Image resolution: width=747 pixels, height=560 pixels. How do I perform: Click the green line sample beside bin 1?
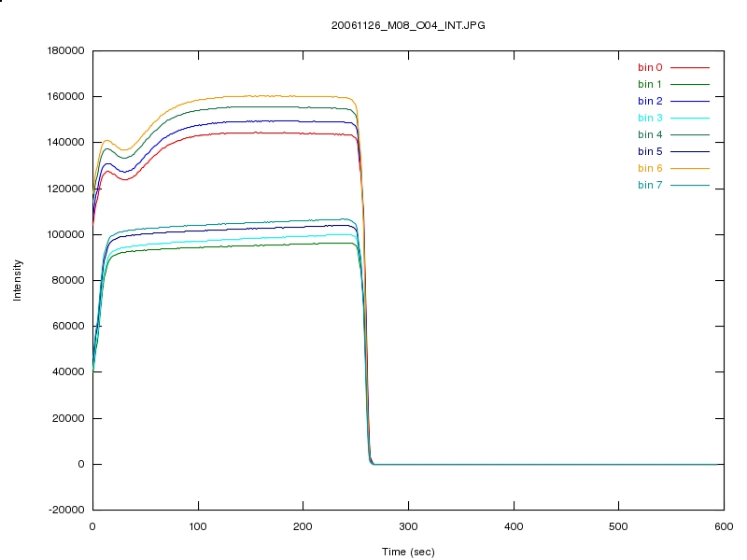[x=690, y=84]
